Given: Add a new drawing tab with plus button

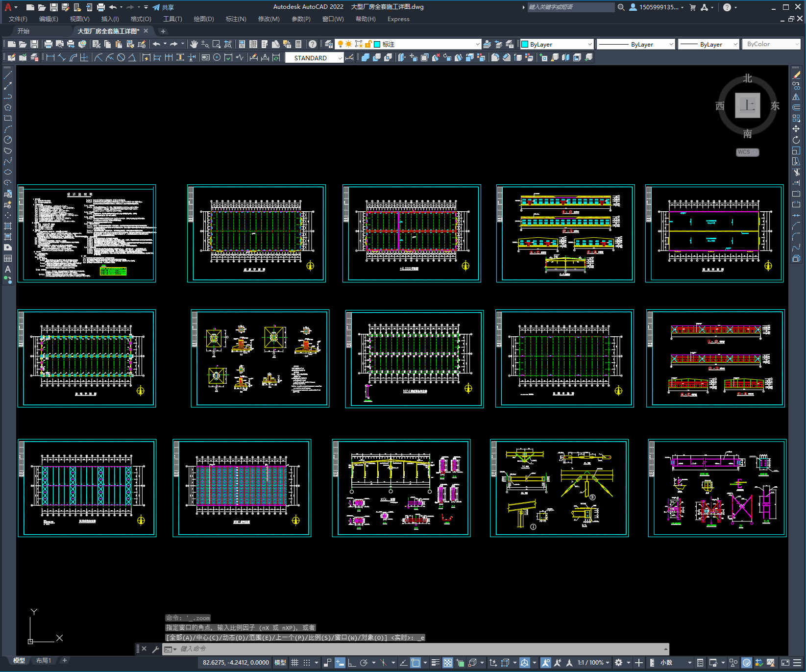Looking at the screenshot, I should point(163,31).
